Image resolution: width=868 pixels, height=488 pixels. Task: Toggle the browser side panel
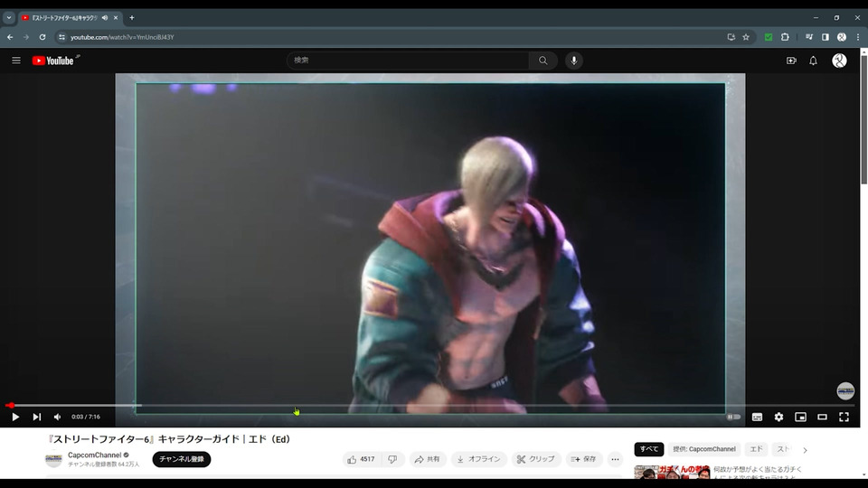[x=826, y=37]
